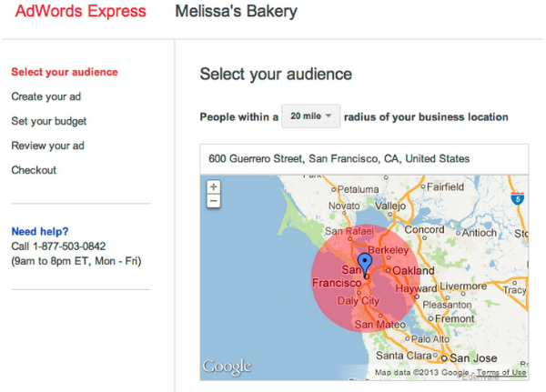The width and height of the screenshot is (546, 392).
Task: Go to Set your budget step
Action: [49, 121]
